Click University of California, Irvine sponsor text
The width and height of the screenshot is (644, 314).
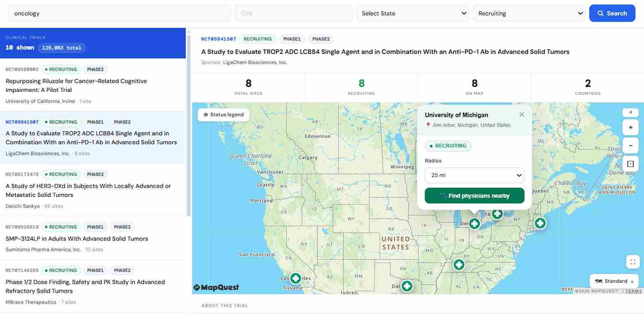click(x=40, y=101)
